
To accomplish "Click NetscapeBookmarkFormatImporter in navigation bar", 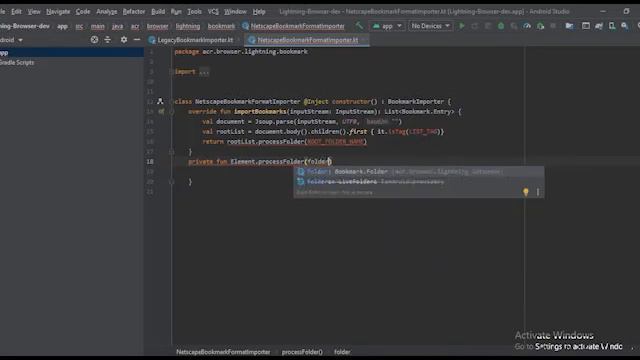I will [294, 26].
